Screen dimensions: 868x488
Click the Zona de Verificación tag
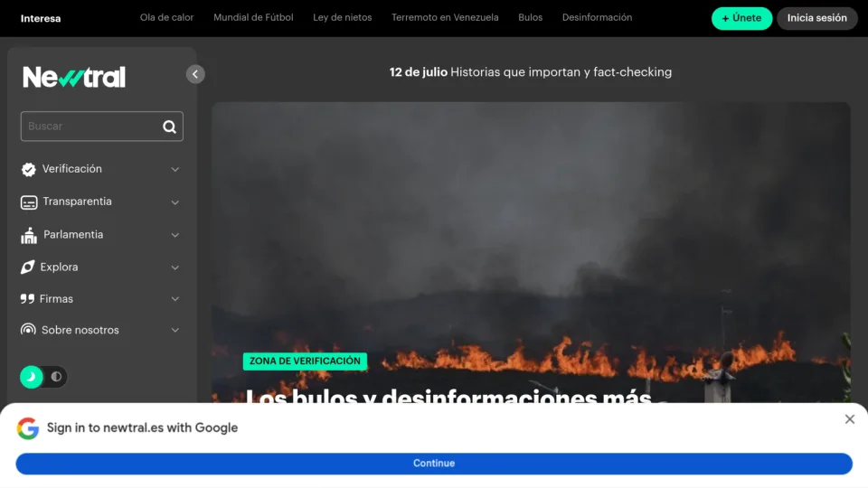click(x=305, y=361)
